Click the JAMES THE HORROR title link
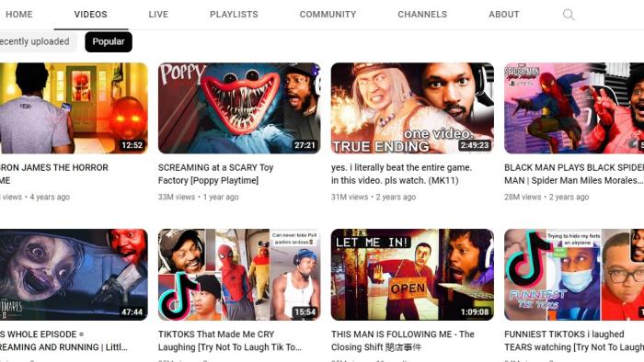 [x=54, y=174]
